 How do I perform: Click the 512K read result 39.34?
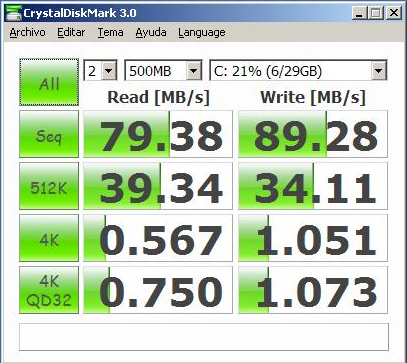[x=158, y=186]
